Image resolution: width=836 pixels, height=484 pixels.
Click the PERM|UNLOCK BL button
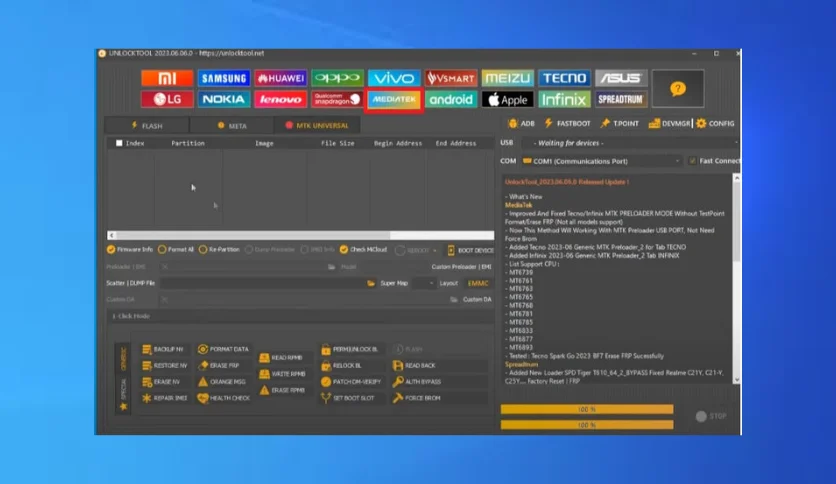click(x=350, y=349)
